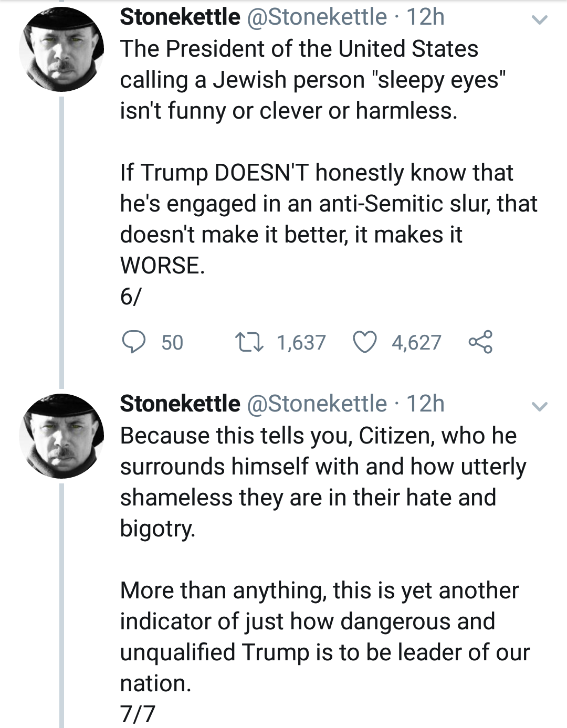This screenshot has width=567, height=728.
Task: Open the 12h timestamp on the 6/ tweet
Action: [426, 17]
